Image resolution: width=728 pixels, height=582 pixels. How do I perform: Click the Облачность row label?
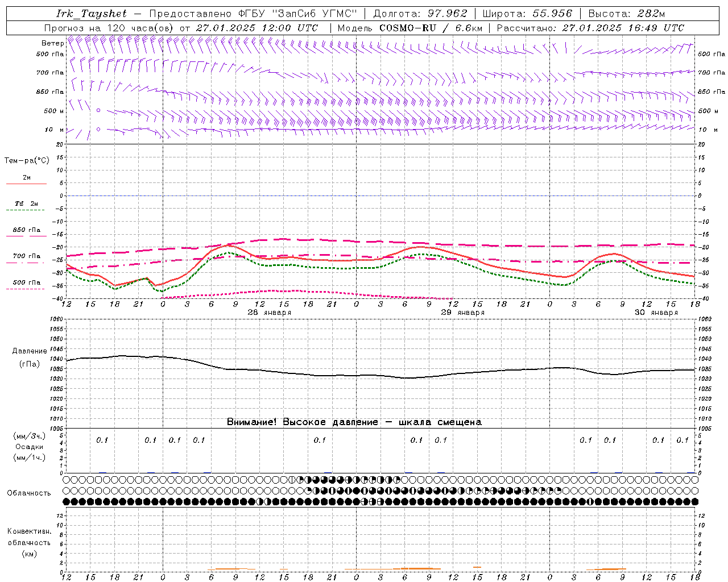click(x=29, y=493)
